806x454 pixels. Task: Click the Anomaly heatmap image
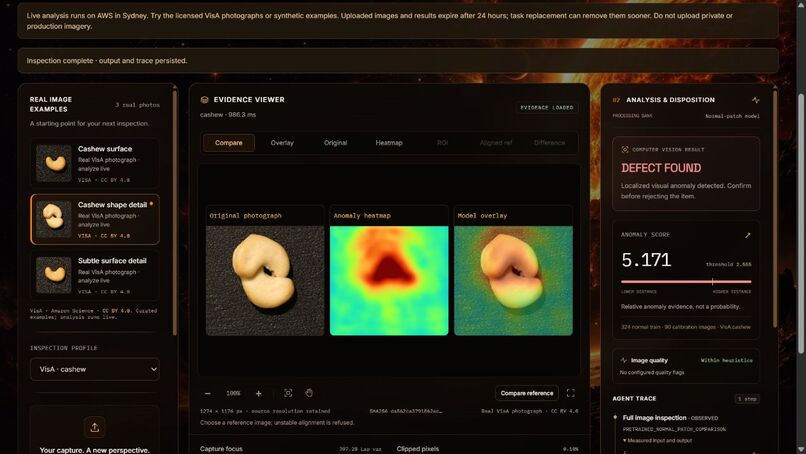389,281
